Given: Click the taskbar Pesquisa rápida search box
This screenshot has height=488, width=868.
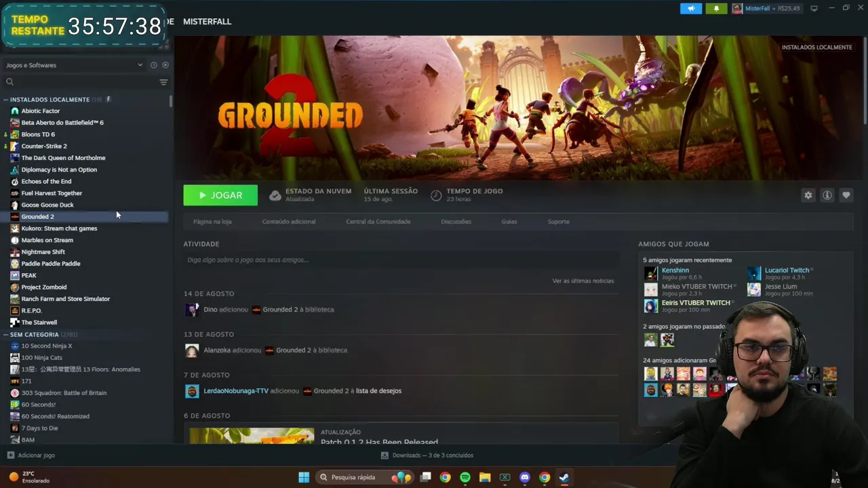Looking at the screenshot, I should (x=365, y=477).
